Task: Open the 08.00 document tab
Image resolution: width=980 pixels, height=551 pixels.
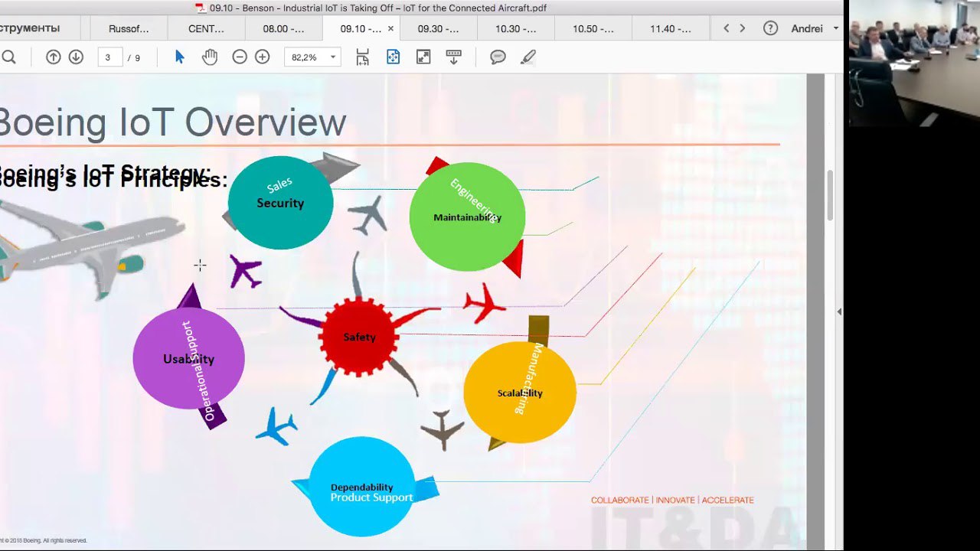Action: pos(283,28)
